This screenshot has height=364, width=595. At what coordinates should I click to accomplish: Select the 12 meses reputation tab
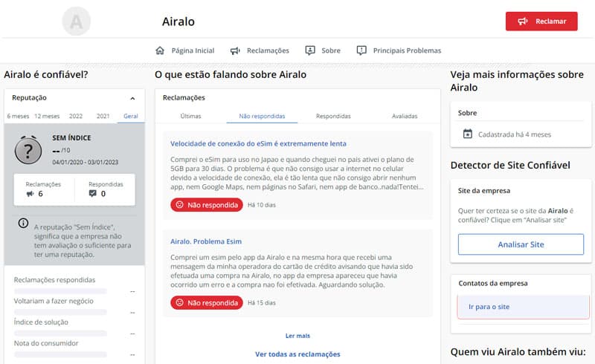point(47,116)
